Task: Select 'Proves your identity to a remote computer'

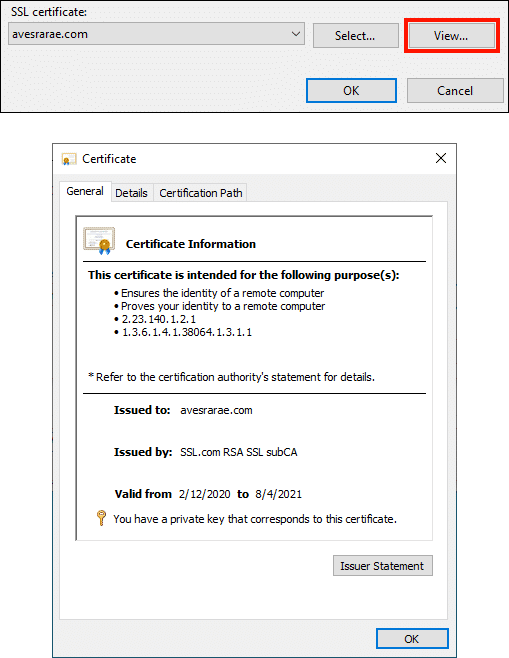Action: point(223,306)
